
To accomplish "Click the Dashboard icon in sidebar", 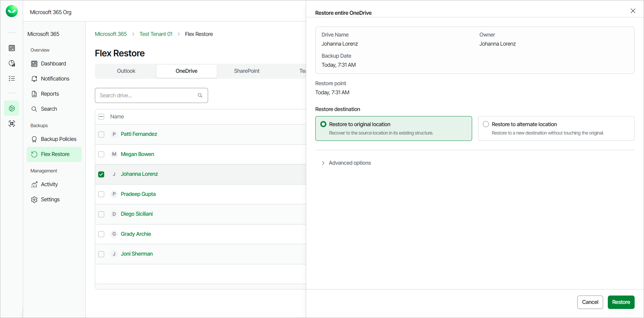I will [34, 64].
